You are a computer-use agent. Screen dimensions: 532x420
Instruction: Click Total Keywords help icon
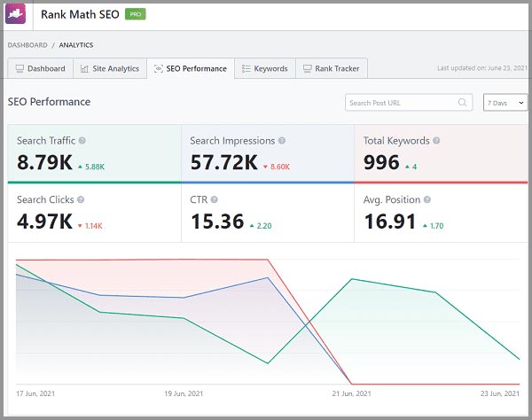tap(436, 140)
